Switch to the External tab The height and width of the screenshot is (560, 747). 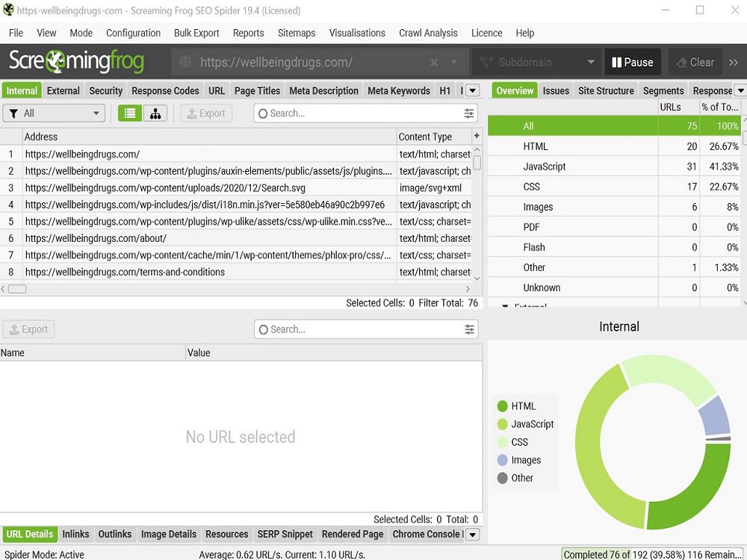63,90
